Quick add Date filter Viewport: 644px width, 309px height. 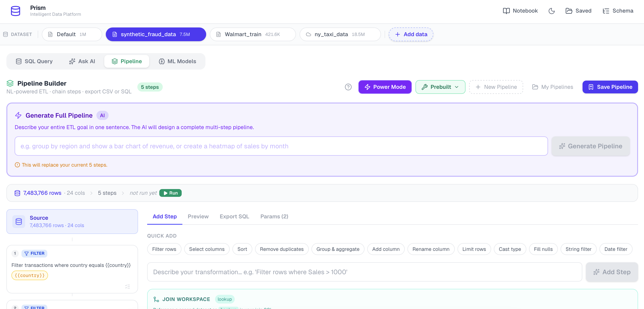tap(616, 249)
